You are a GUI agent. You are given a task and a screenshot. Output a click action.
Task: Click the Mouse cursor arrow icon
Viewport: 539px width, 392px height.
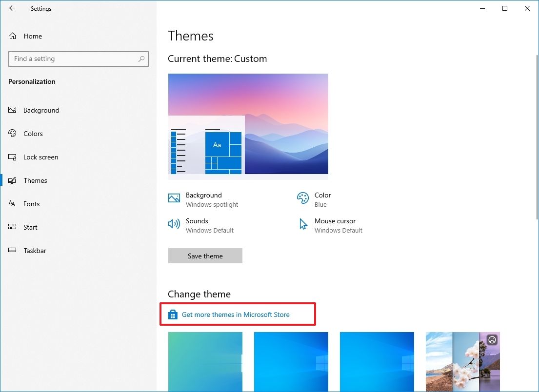click(303, 224)
